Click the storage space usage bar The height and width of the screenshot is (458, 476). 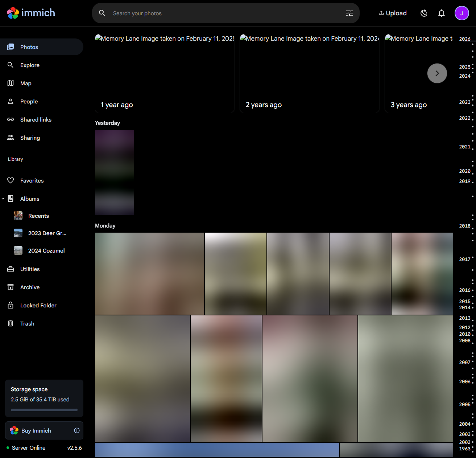click(x=44, y=409)
